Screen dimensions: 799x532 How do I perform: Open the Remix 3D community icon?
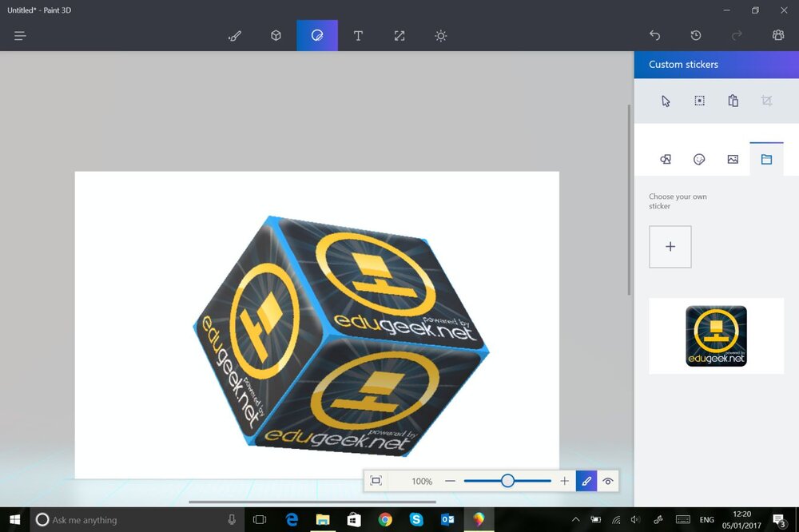click(x=778, y=35)
